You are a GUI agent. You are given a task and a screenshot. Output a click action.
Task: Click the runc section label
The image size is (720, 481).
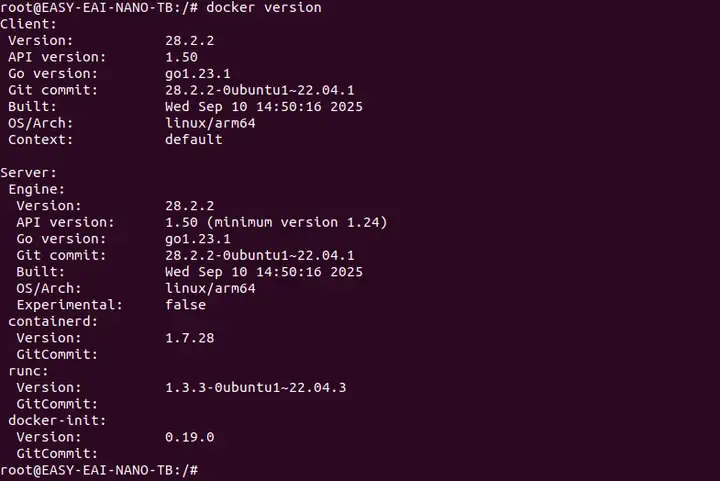(29, 370)
